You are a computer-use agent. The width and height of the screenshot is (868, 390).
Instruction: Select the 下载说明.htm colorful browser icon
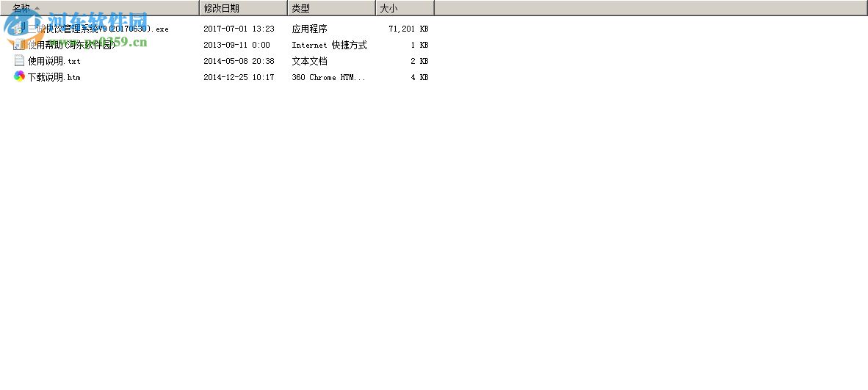(19, 77)
